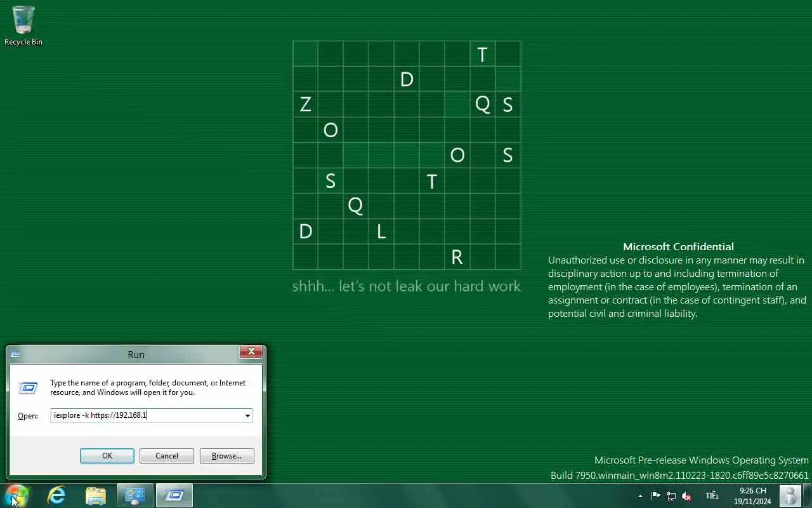Image resolution: width=812 pixels, height=508 pixels.
Task: Click the muted volume tray icon
Action: [x=686, y=496]
